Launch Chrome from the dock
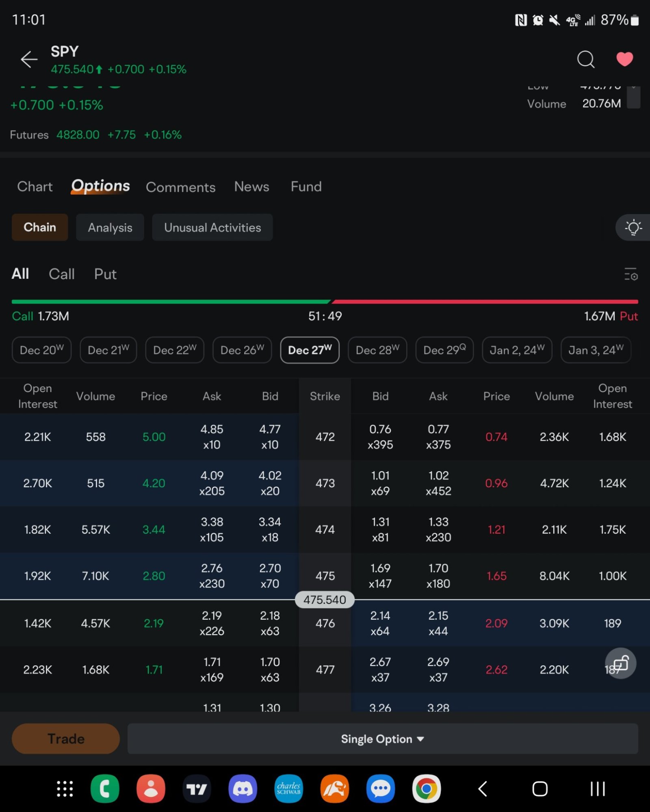The height and width of the screenshot is (812, 650). (427, 789)
